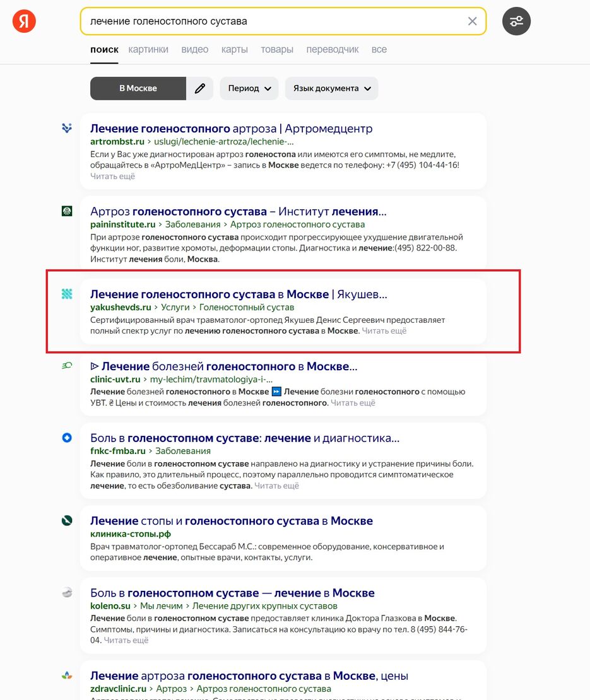
Task: Open «Лечение артроза голеностопного сустава в Москве, цены» result
Action: [x=249, y=676]
